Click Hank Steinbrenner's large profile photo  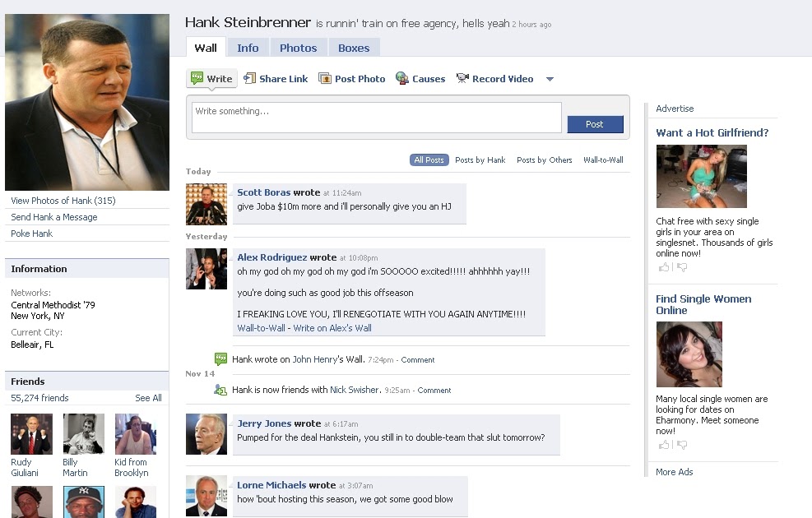(87, 102)
